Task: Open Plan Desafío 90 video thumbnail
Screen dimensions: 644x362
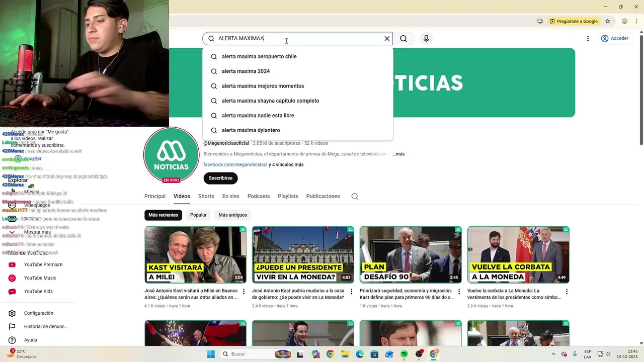Action: 411,254
